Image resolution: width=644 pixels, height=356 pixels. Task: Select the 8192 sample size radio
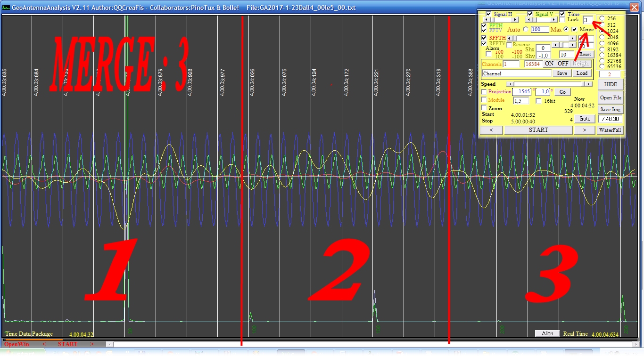(602, 49)
